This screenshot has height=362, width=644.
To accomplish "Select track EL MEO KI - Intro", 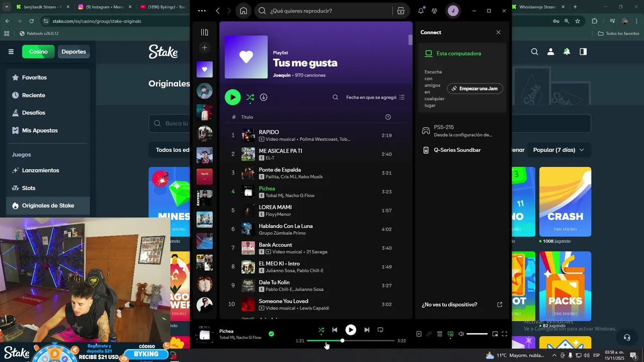I will pos(315,266).
